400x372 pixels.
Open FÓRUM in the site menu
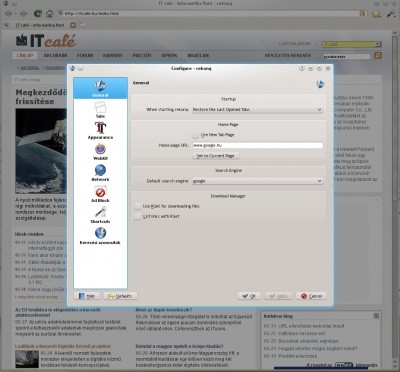85,55
